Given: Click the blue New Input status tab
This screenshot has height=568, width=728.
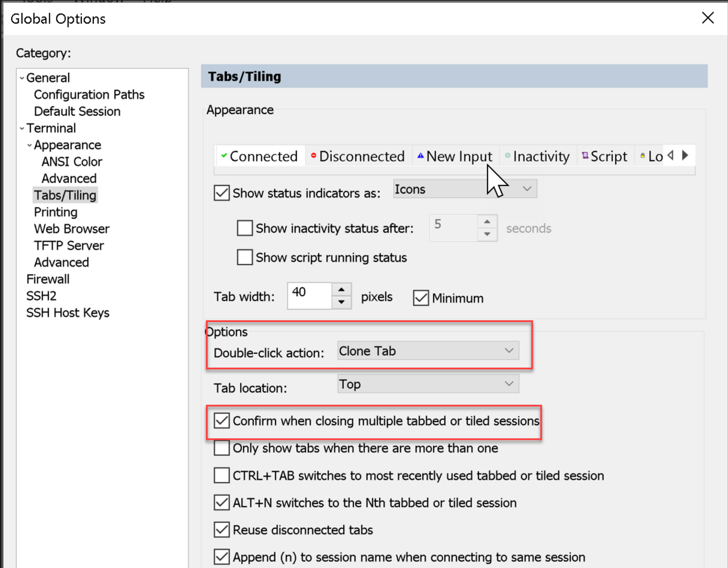Looking at the screenshot, I should tap(455, 156).
